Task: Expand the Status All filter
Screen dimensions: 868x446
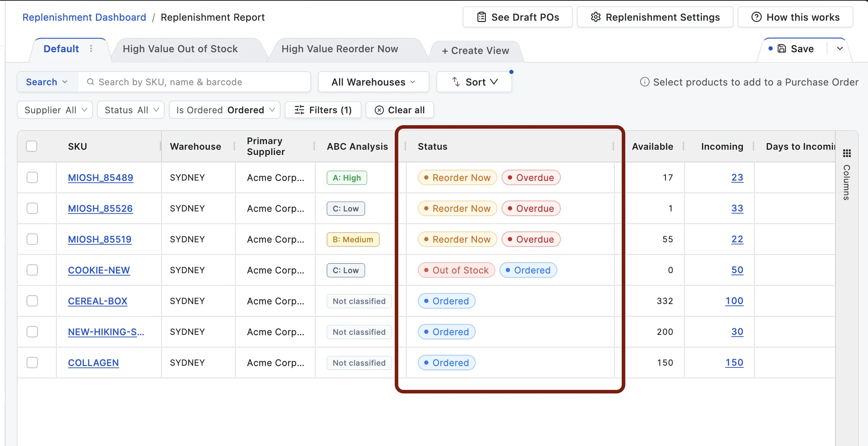Action: click(x=131, y=110)
